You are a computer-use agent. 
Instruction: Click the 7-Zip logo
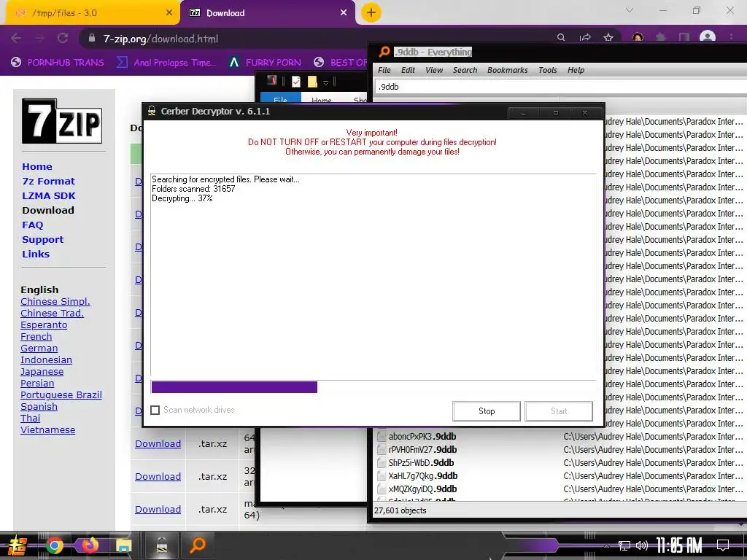click(62, 121)
